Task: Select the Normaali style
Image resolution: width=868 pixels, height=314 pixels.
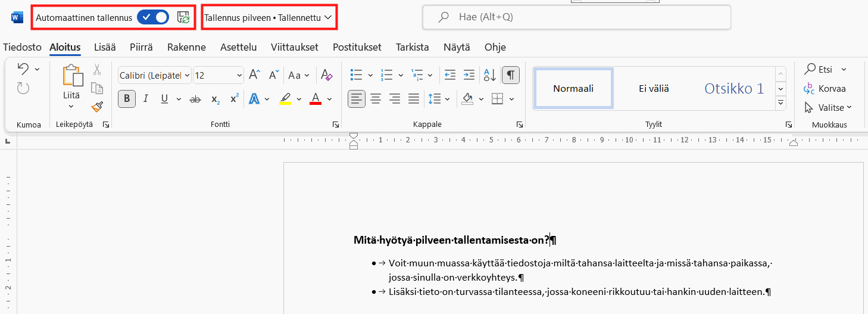Action: tap(573, 89)
